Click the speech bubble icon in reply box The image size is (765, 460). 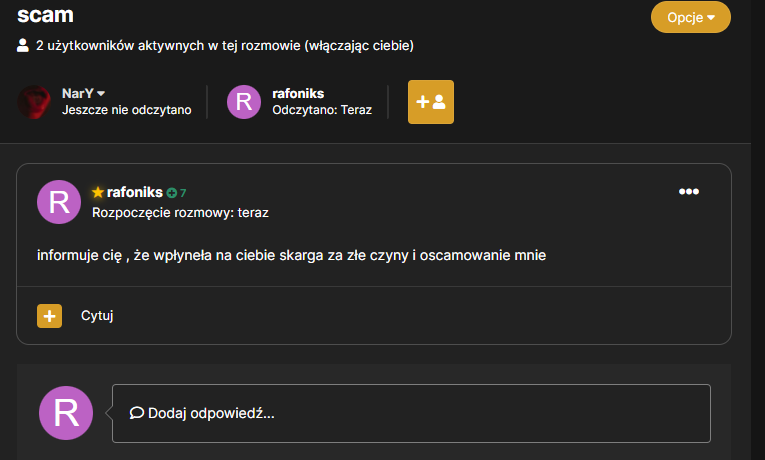point(137,413)
